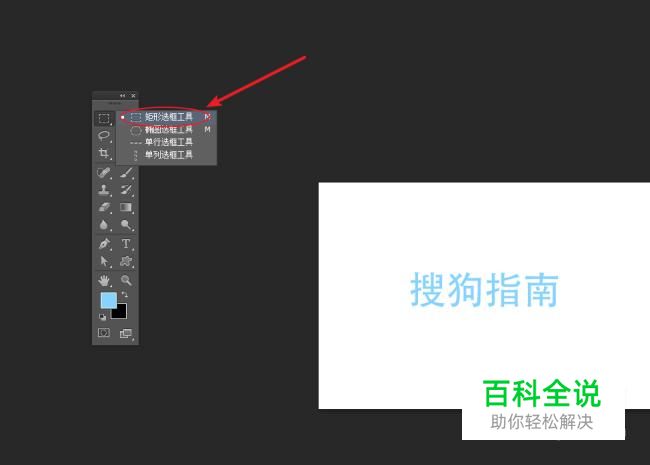Select the Dodge tool
650x465 pixels.
coord(126,225)
